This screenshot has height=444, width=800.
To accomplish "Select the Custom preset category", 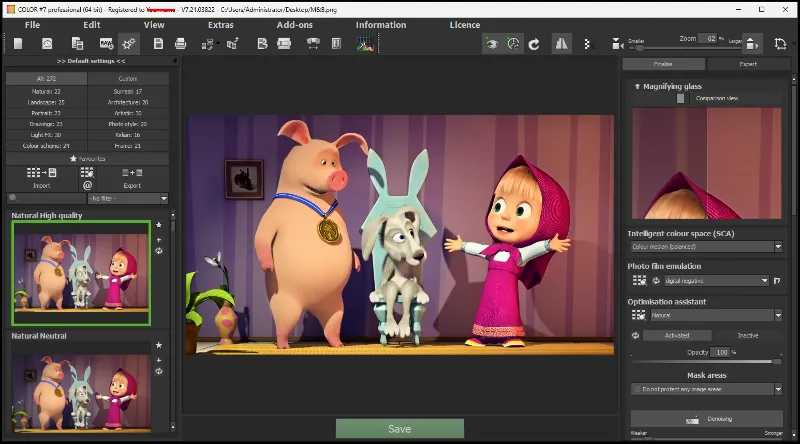I will click(128, 79).
